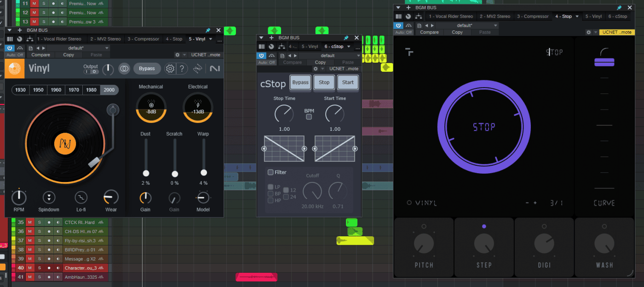Open Vinyl plugin settings gear icon
This screenshot has height=287, width=644.
click(x=170, y=69)
